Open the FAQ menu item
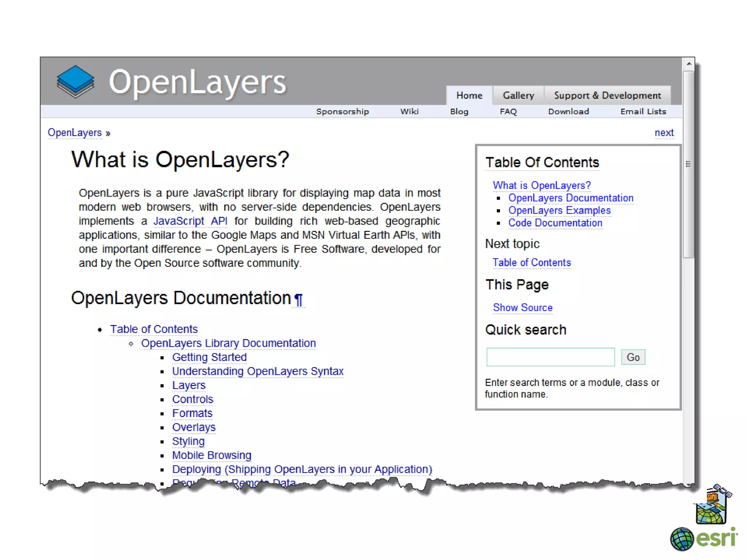Image resolution: width=747 pixels, height=560 pixels. tap(508, 112)
